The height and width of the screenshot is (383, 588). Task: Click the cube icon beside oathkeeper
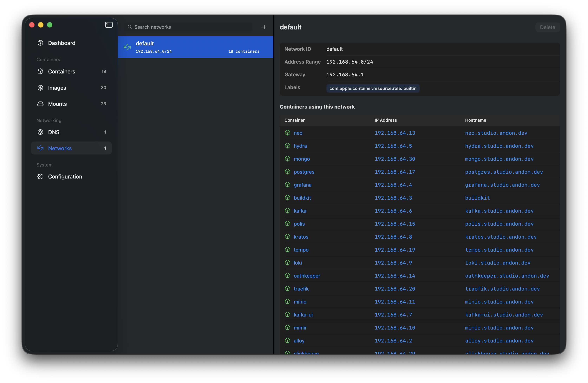click(288, 276)
